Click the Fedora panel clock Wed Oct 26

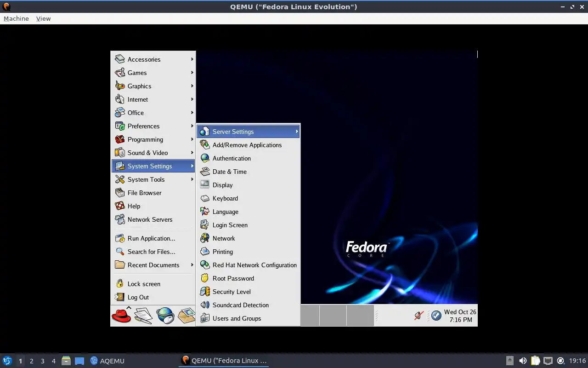click(460, 316)
